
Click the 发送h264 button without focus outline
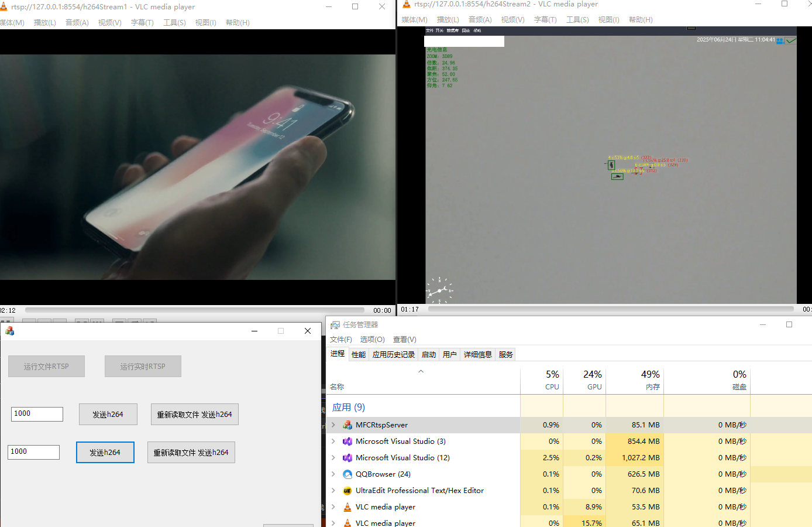point(108,415)
